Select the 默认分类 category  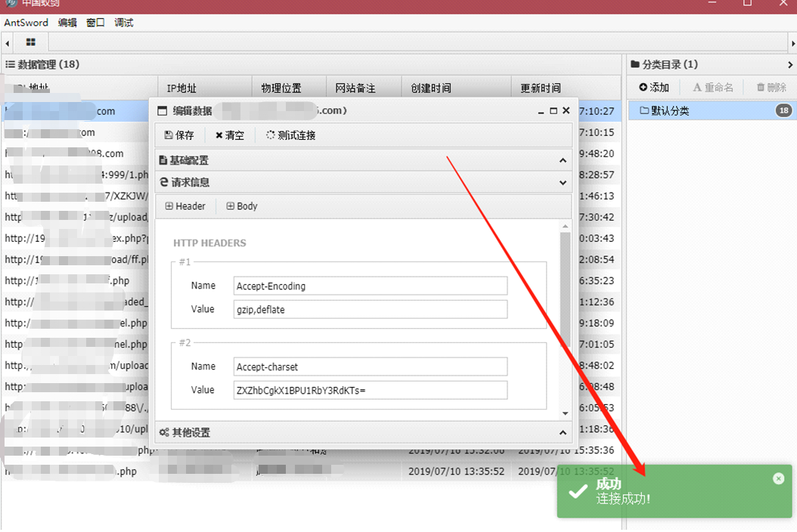tap(711, 111)
